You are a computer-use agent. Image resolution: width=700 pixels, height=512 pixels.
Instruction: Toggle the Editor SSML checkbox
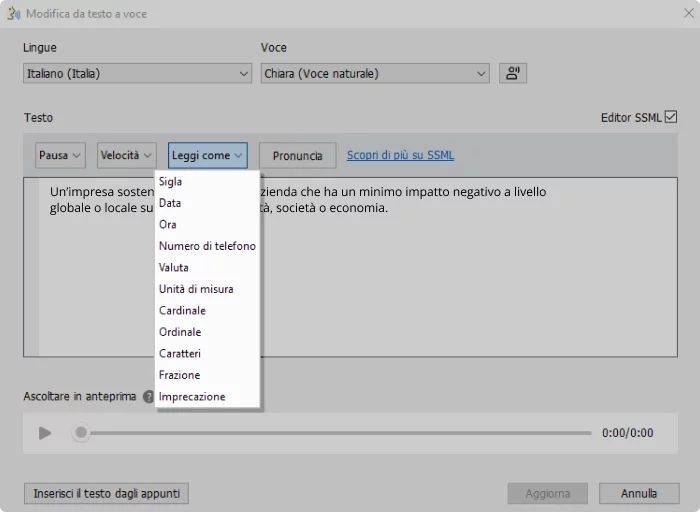[x=671, y=117]
